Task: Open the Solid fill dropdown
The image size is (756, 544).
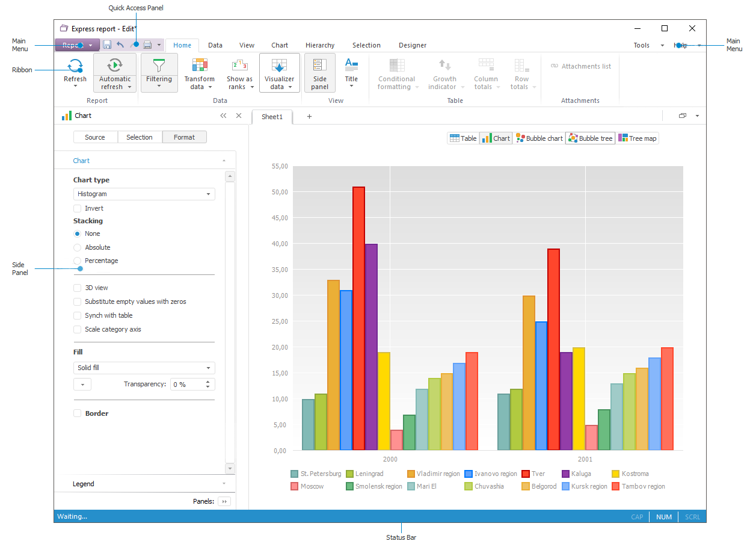Action: (144, 368)
